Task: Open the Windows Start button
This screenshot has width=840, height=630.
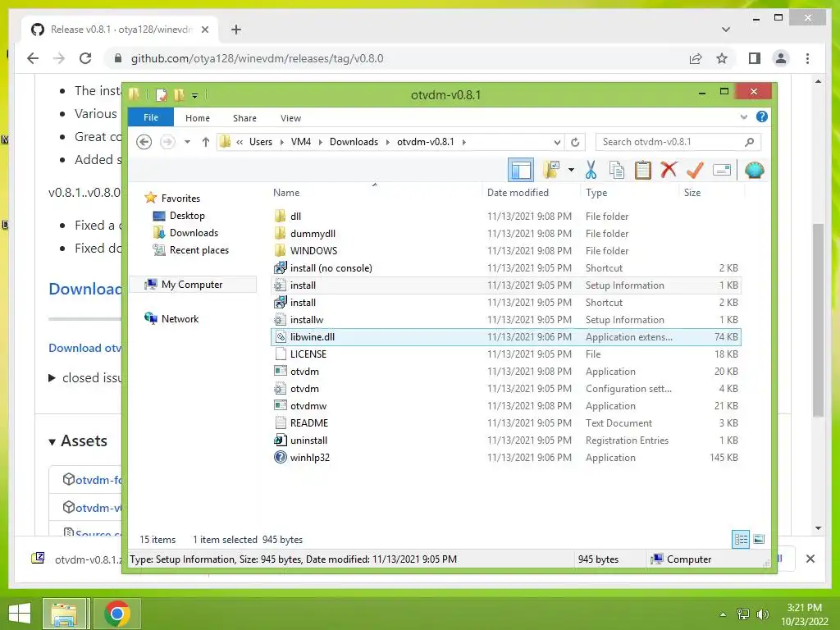Action: (x=20, y=614)
